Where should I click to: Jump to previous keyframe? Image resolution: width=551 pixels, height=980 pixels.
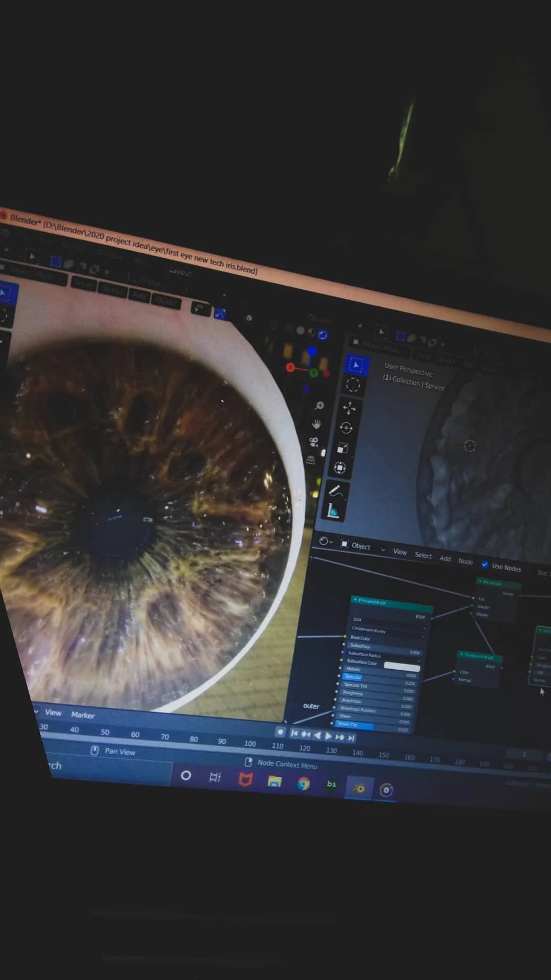coord(306,734)
